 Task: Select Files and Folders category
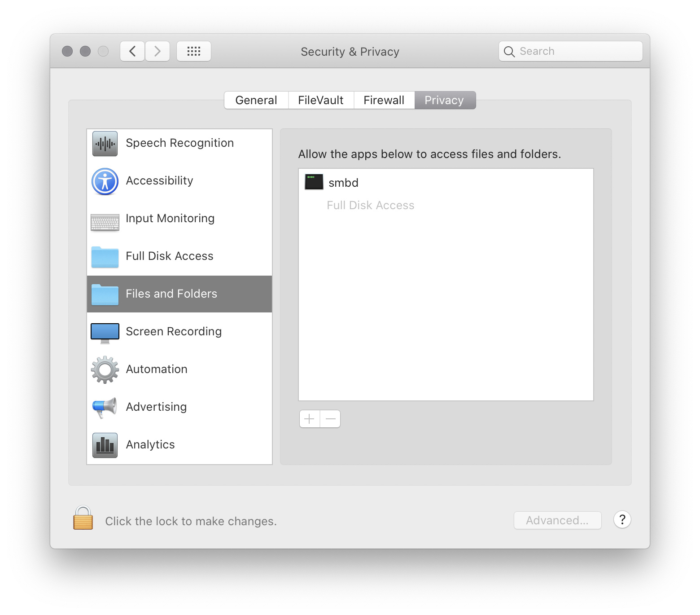coord(179,294)
